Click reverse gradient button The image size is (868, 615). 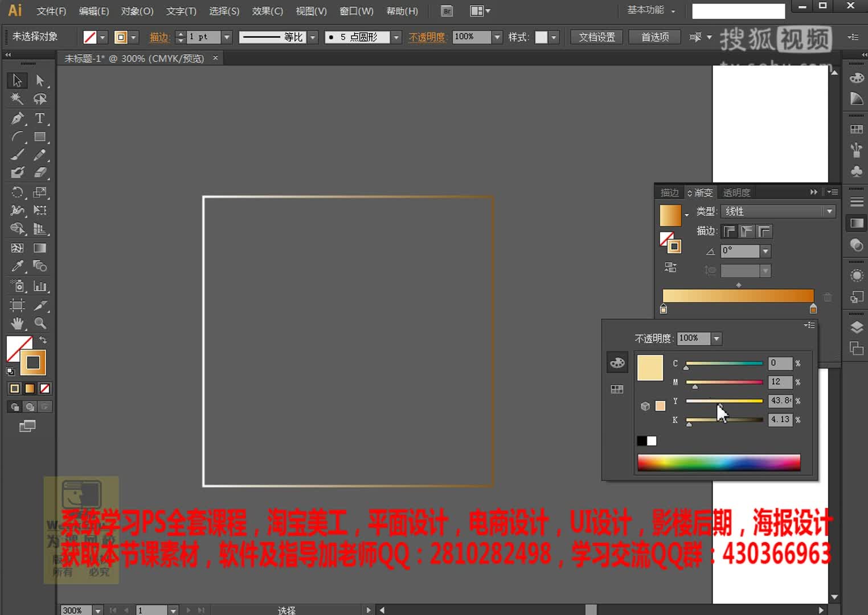click(670, 267)
